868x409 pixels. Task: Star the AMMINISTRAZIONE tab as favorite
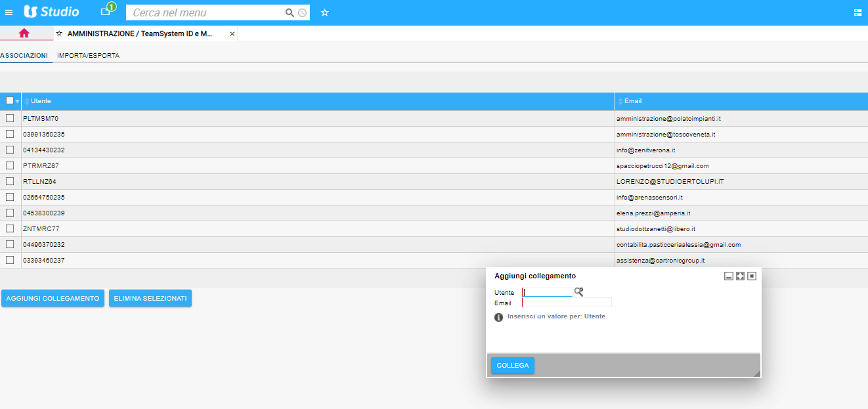coord(59,33)
